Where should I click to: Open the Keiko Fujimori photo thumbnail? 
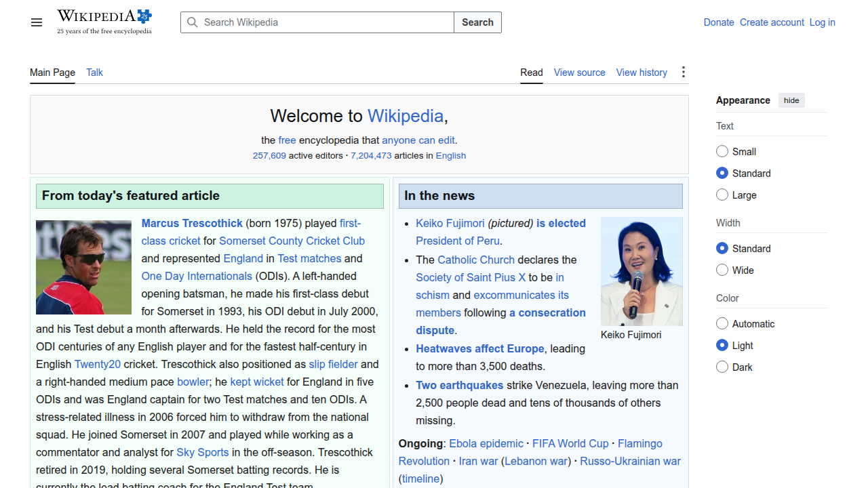tap(642, 271)
